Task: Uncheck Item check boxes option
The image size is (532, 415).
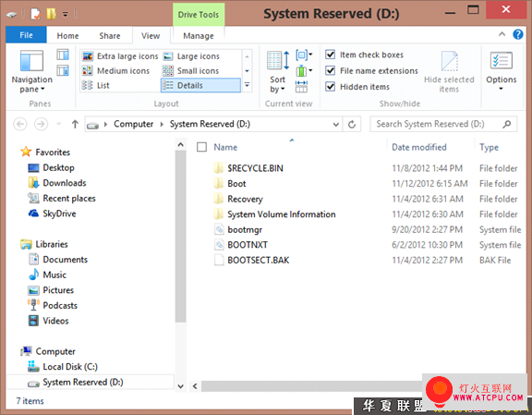Action: click(x=330, y=55)
